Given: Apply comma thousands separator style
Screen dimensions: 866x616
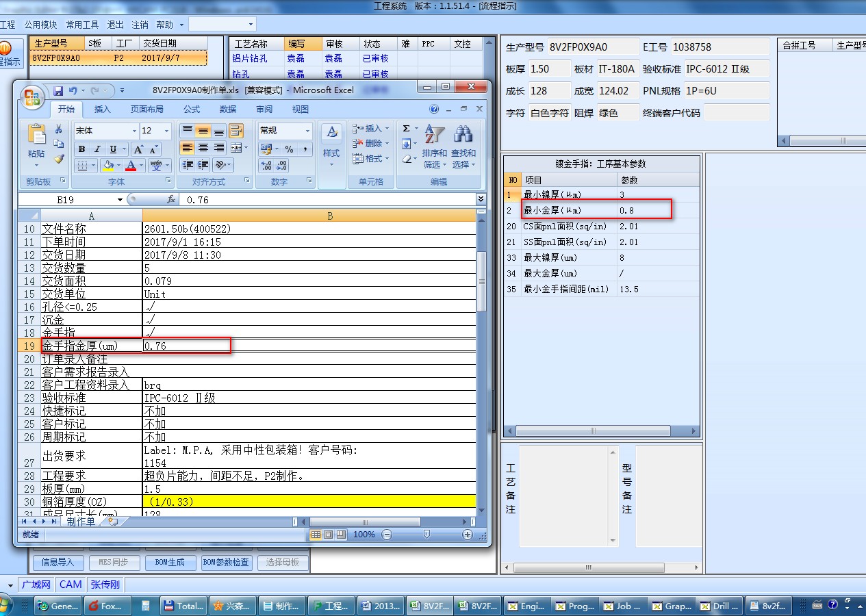Looking at the screenshot, I should click(305, 149).
